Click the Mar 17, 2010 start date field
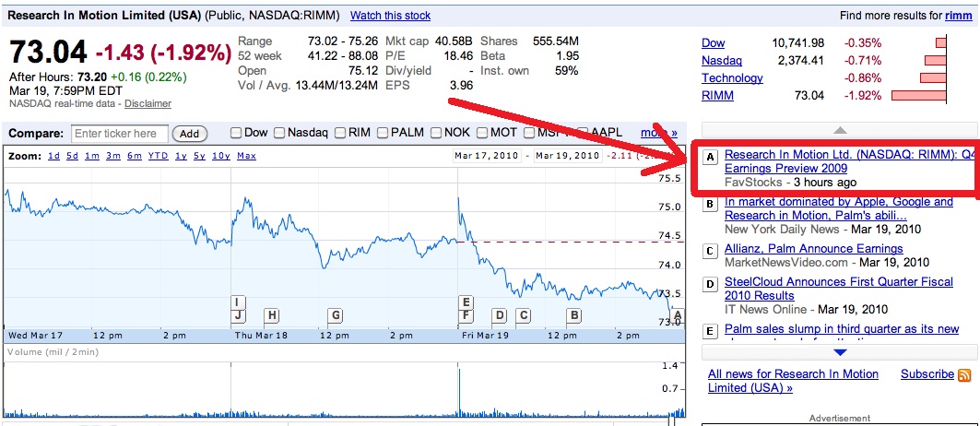 pos(486,156)
